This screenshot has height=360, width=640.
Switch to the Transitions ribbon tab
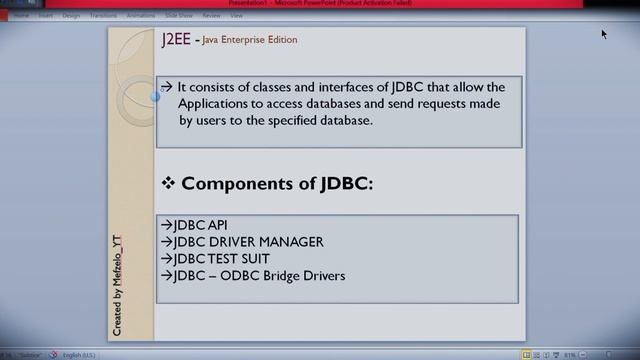103,16
